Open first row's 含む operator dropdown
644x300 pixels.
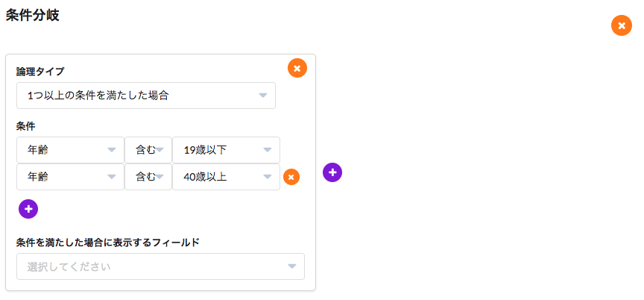click(148, 150)
